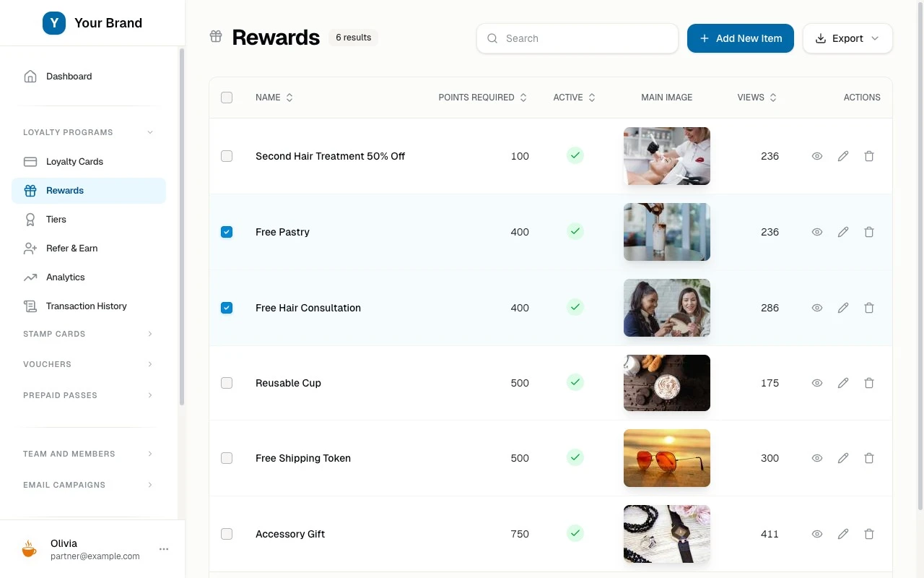View the Reusable Cup reward
The height and width of the screenshot is (578, 924).
point(817,383)
